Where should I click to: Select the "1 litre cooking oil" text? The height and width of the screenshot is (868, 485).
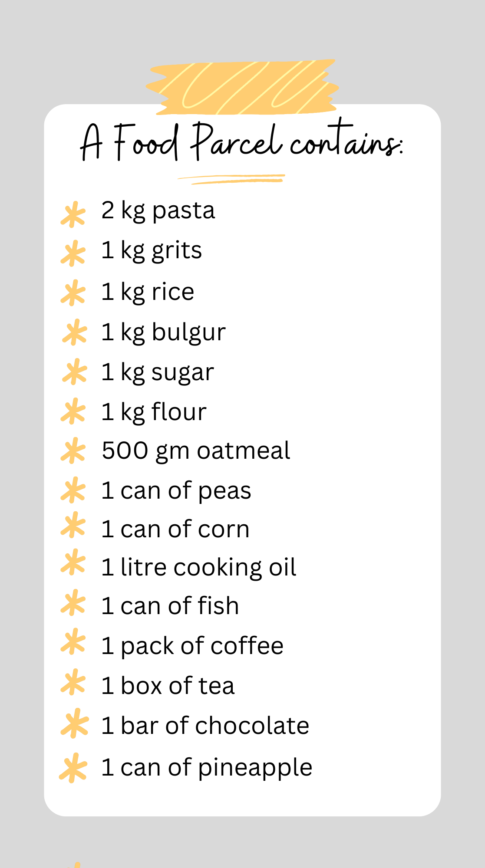click(198, 568)
